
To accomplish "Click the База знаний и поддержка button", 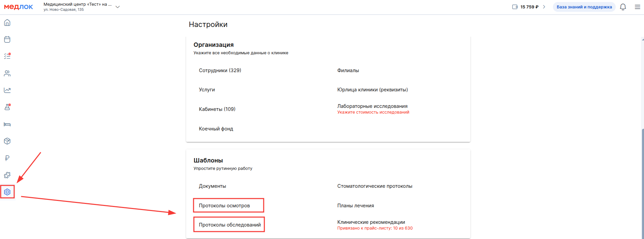I will (584, 7).
